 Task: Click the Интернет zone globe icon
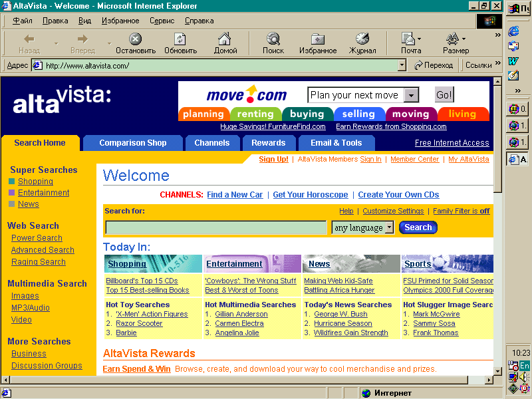tap(366, 393)
